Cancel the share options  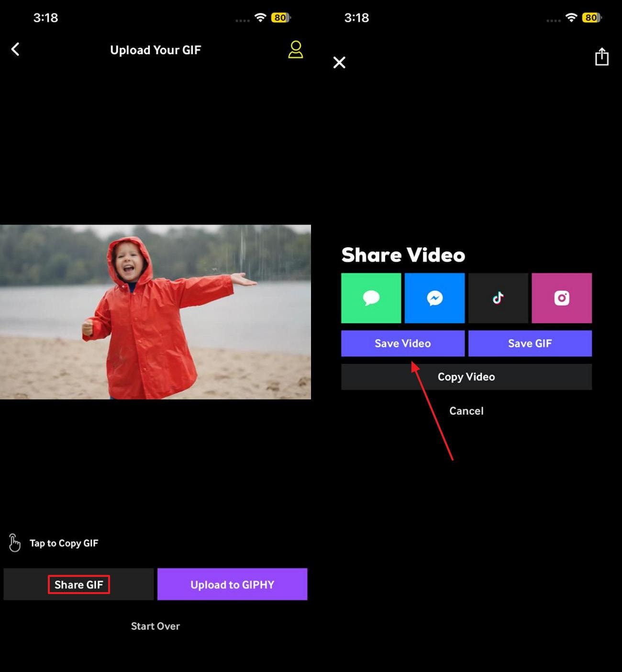[466, 410]
